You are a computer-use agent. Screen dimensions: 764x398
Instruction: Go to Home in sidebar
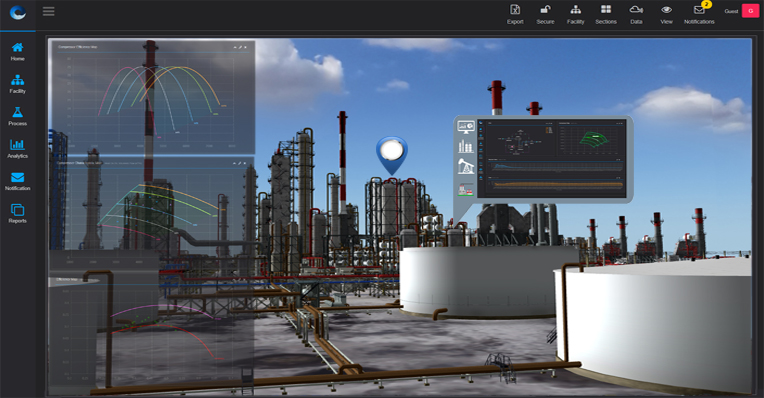pos(18,52)
